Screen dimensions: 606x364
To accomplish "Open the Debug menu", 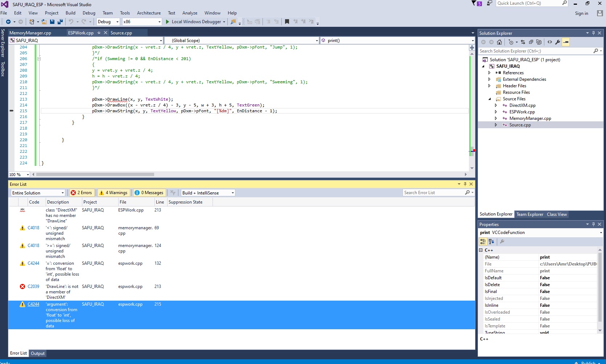I will pos(89,13).
